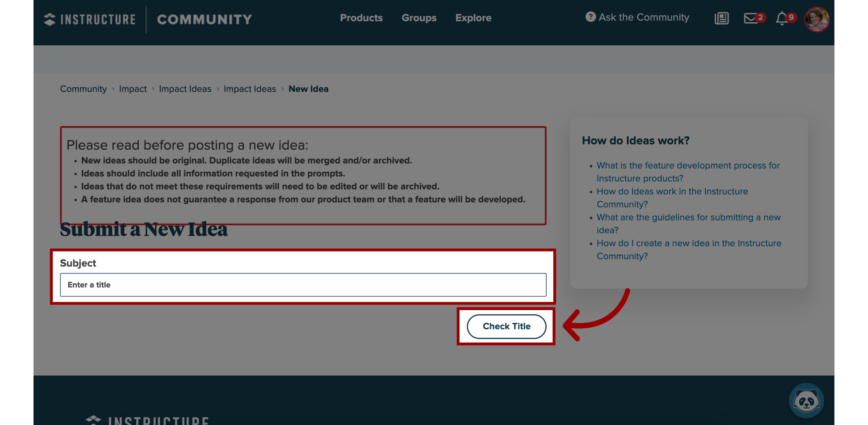Click the Check Title button
This screenshot has width=868, height=425.
coord(506,326)
